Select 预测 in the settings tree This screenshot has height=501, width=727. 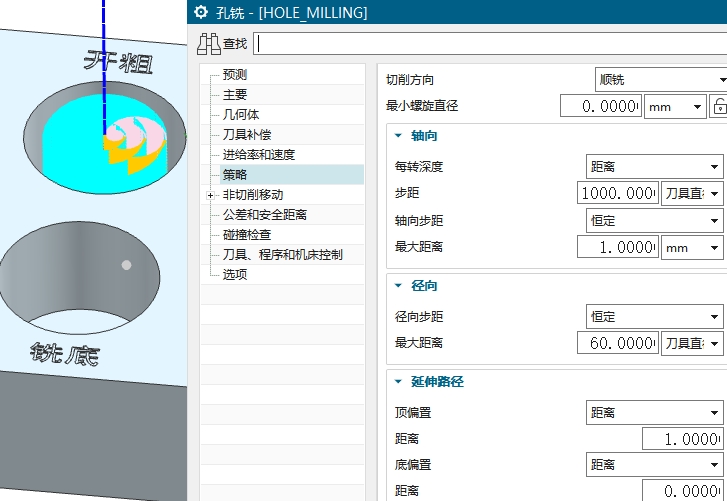[235, 75]
